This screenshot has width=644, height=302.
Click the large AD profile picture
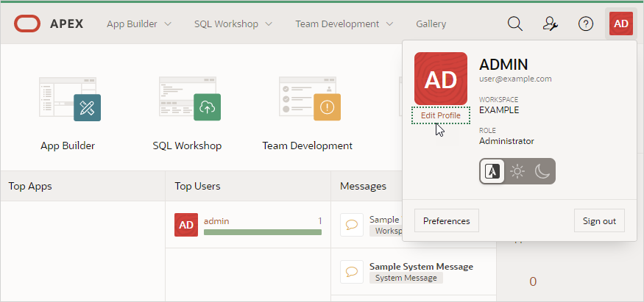pos(441,79)
